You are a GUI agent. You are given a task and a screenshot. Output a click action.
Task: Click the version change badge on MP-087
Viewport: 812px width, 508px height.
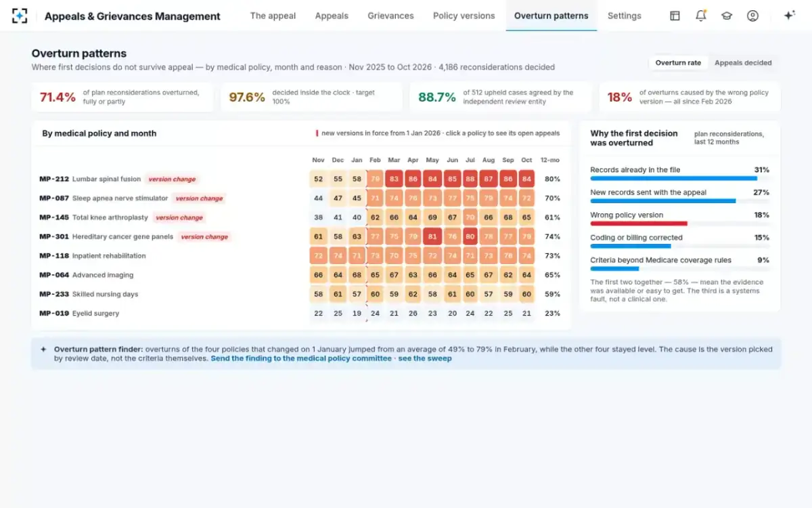click(x=199, y=198)
